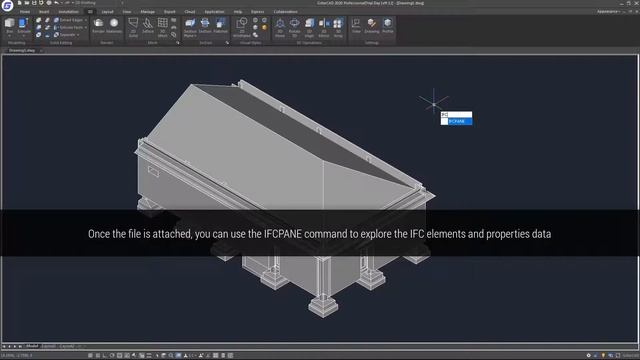Screen dimensions: 640x360
Task: Open the Appearance dropdown
Action: pos(609,12)
